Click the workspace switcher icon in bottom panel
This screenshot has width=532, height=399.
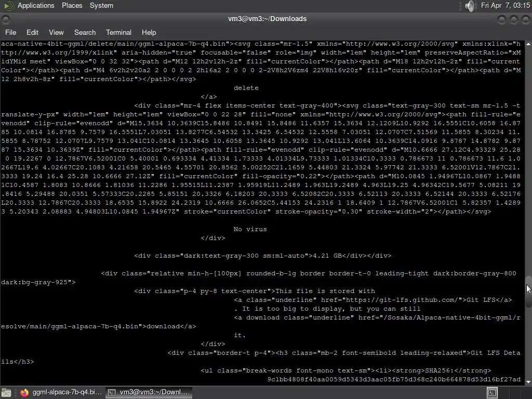492,393
